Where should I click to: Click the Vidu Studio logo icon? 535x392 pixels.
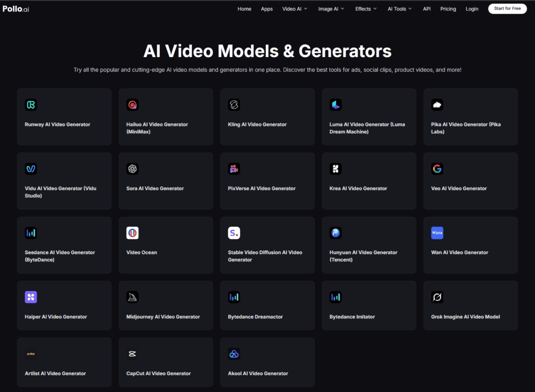click(31, 169)
